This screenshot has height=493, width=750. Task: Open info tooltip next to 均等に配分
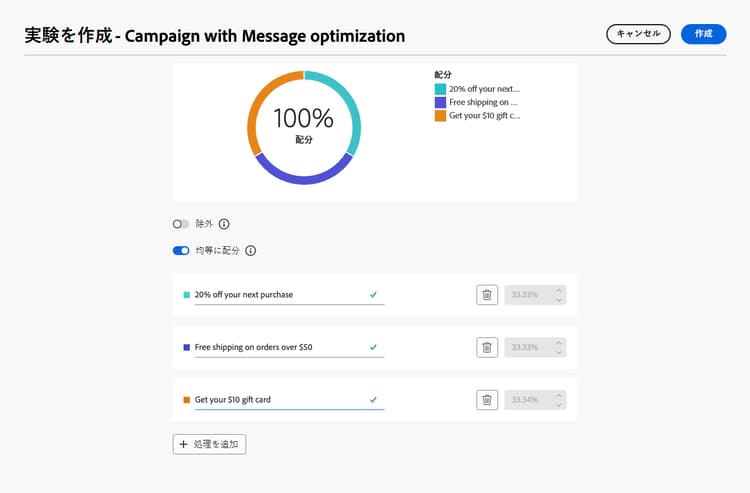(x=250, y=250)
